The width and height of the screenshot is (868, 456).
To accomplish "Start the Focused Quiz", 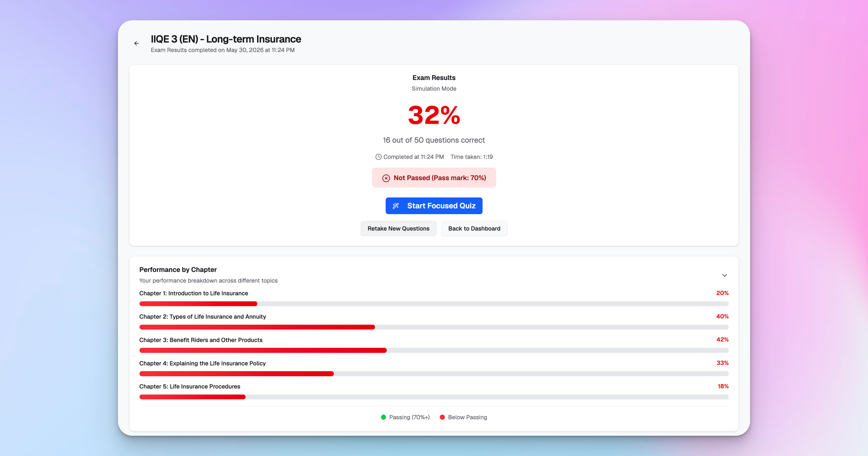I will coord(434,206).
